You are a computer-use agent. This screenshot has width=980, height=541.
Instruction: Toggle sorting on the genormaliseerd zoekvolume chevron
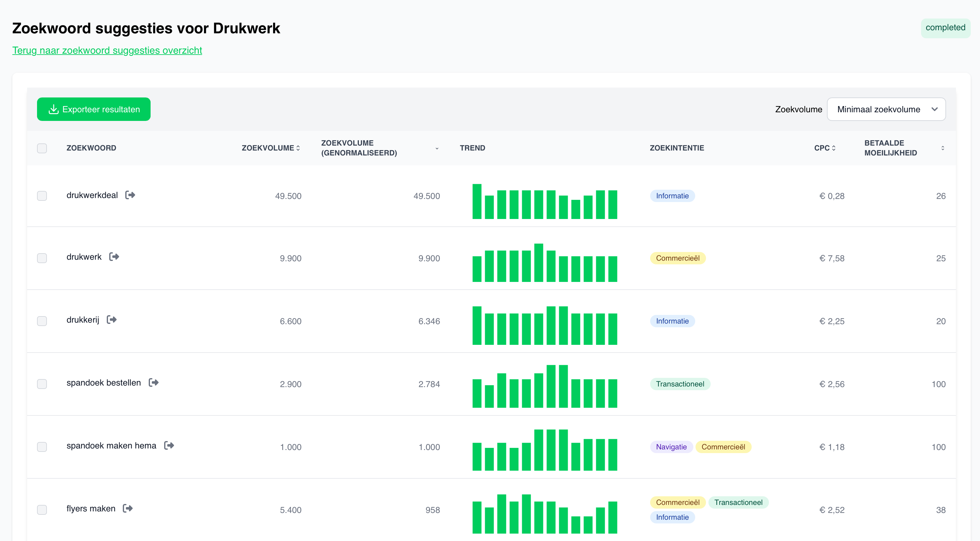click(437, 148)
